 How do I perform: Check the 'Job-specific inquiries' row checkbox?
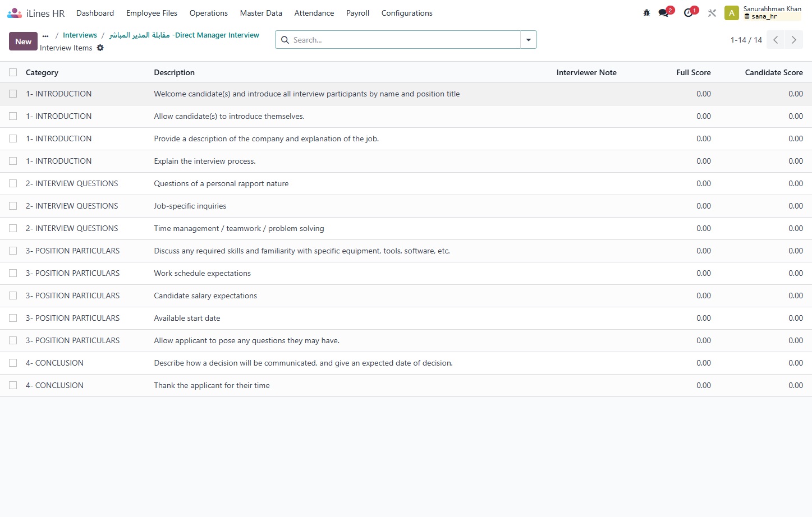[x=13, y=206]
